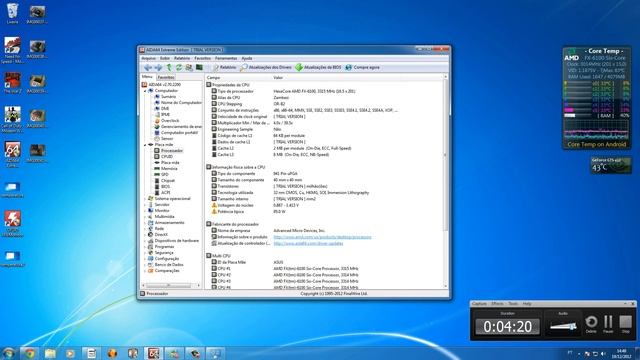Switch to the Menu tab in side panel
The width and height of the screenshot is (640, 360).
click(147, 77)
